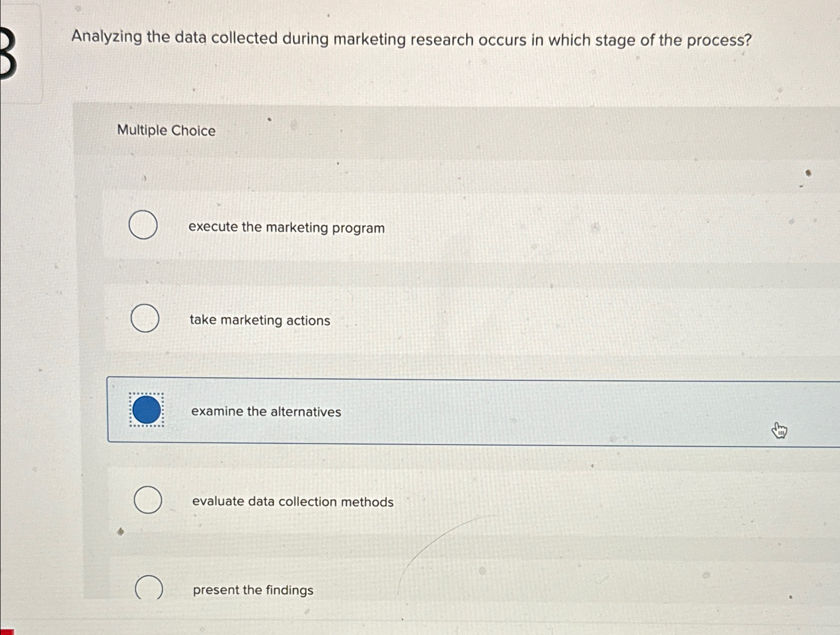Select the "take marketing actions" radio button
The height and width of the screenshot is (635, 840).
tap(146, 318)
